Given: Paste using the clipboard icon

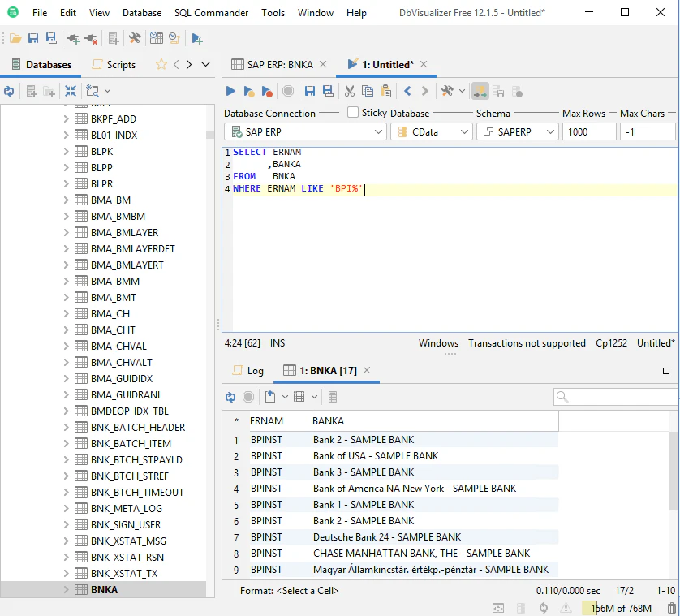Looking at the screenshot, I should click(x=386, y=91).
